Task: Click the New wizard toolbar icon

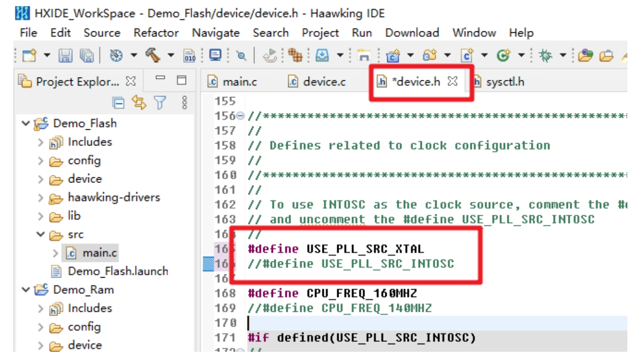Action: tap(29, 56)
